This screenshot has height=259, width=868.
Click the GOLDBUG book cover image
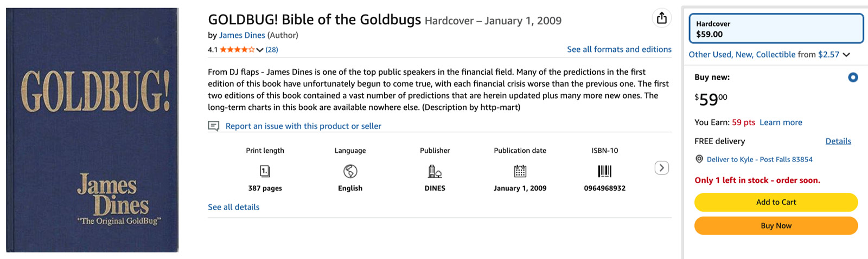coord(92,130)
